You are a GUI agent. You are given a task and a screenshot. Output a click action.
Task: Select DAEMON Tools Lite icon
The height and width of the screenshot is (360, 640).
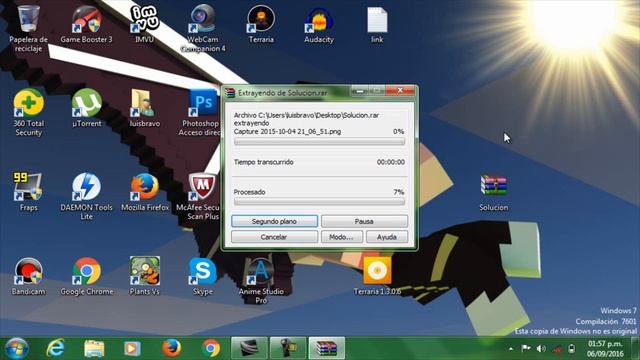click(86, 188)
